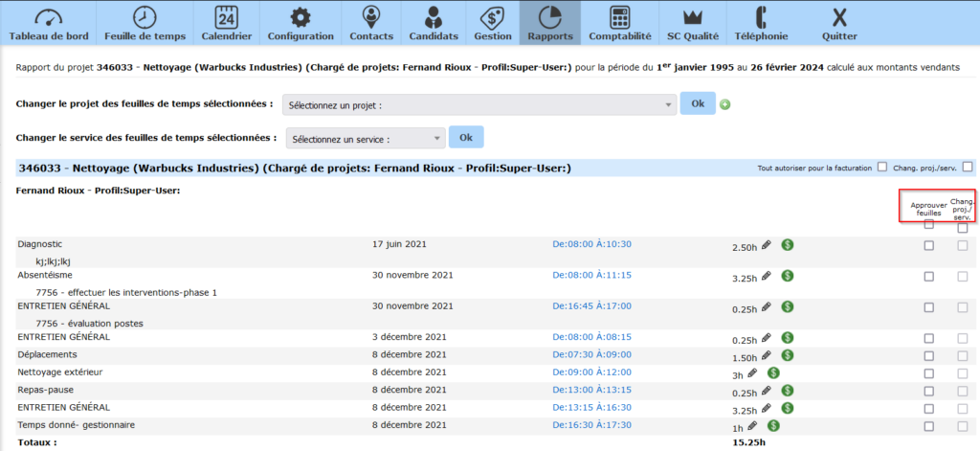Click time link De:09:00 À:12:00

591,372
